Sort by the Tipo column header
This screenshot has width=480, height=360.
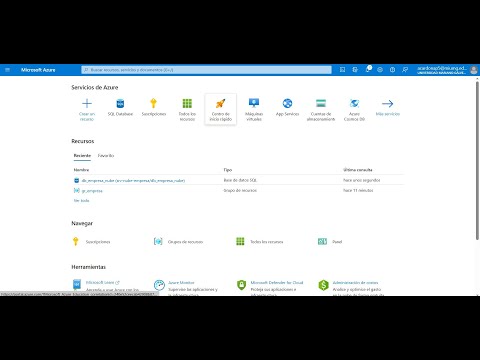228,170
